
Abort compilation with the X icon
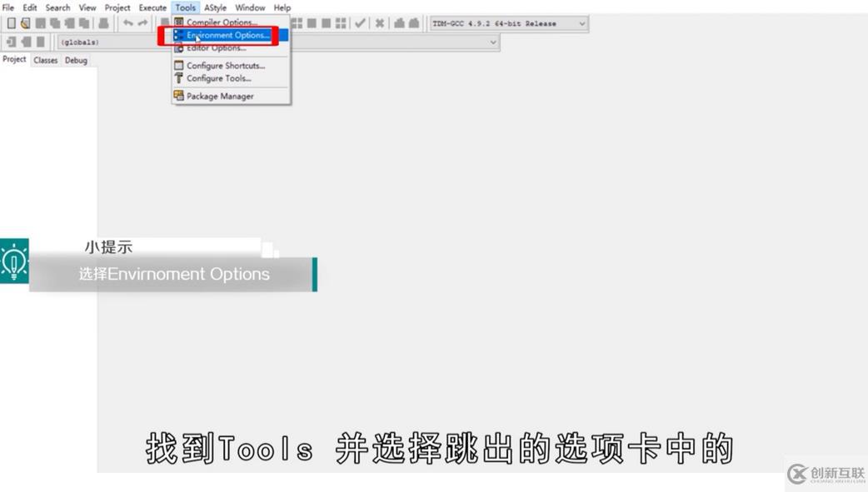(x=379, y=22)
